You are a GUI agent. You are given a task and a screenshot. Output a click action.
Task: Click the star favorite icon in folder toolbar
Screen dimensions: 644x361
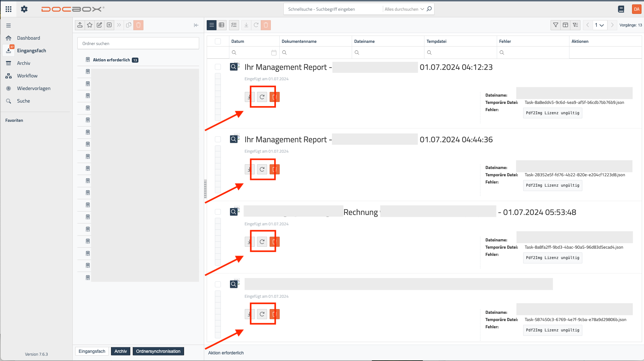[90, 25]
